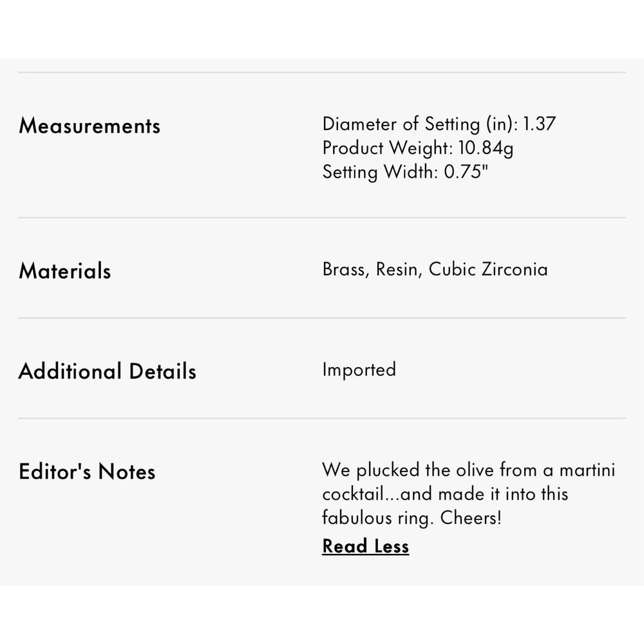Click the word martini in notes
This screenshot has height=644, width=644.
pos(587,470)
